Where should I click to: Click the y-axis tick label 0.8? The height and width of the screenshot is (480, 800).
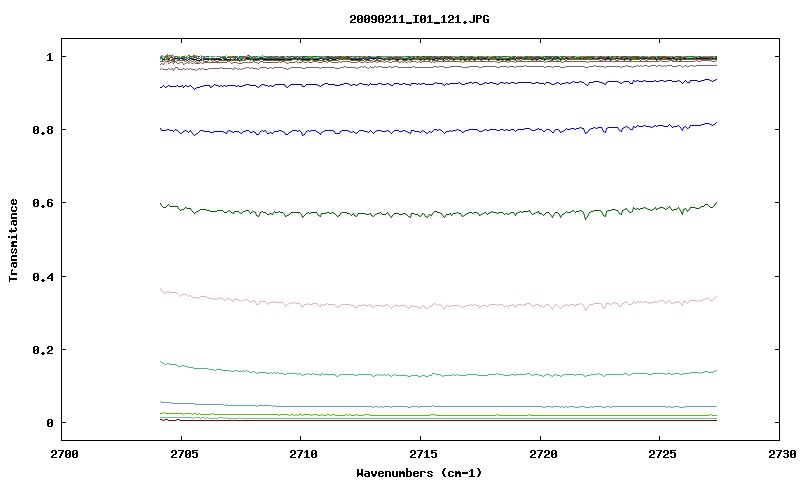pyautogui.click(x=43, y=130)
